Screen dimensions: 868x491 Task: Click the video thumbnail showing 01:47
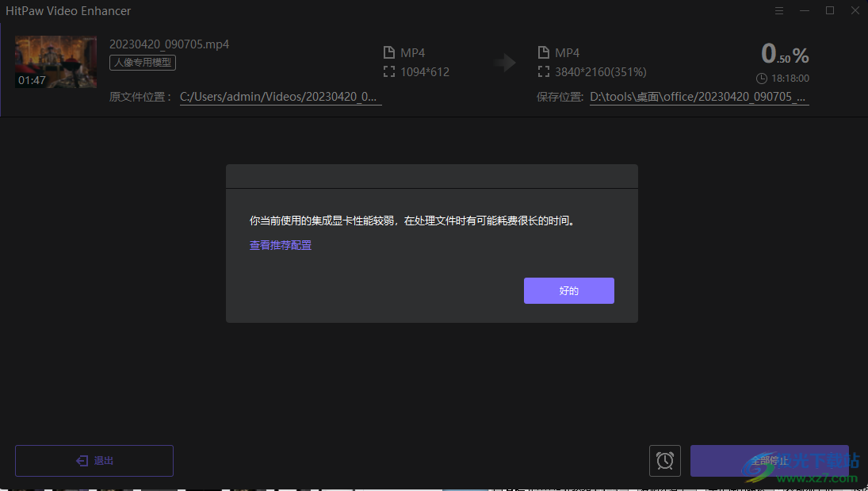click(56, 62)
